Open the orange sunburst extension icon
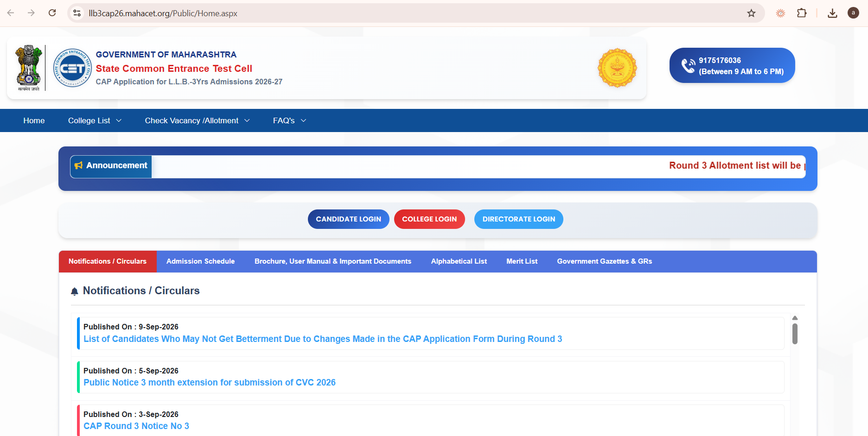This screenshot has height=436, width=868. pos(780,13)
